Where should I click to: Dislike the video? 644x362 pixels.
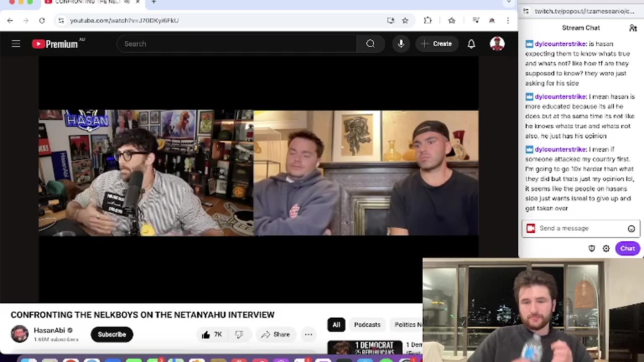[239, 334]
